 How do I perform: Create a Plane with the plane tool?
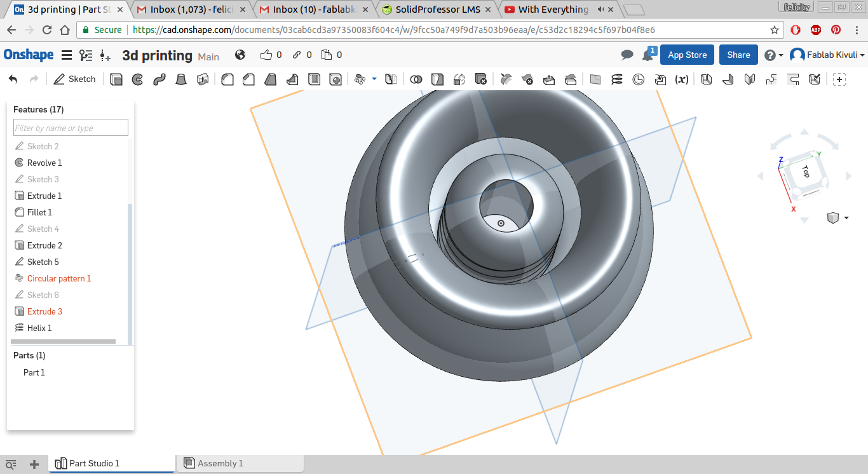click(595, 79)
